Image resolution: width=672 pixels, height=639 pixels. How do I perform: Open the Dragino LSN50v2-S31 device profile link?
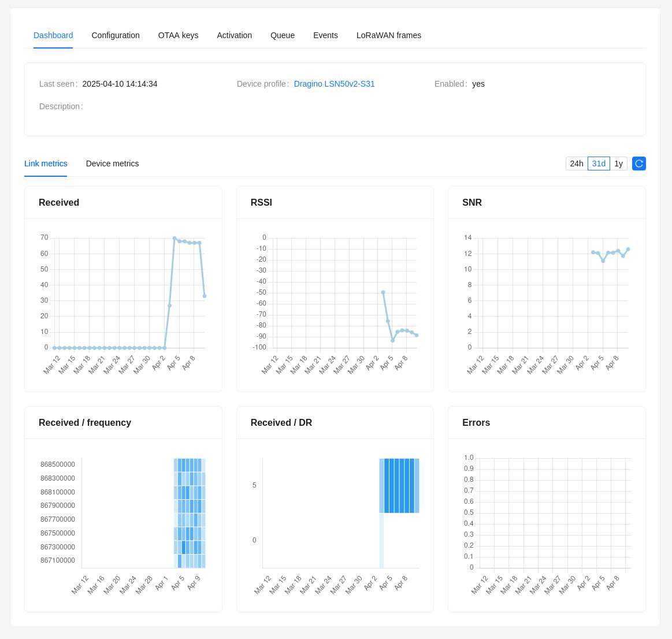335,84
